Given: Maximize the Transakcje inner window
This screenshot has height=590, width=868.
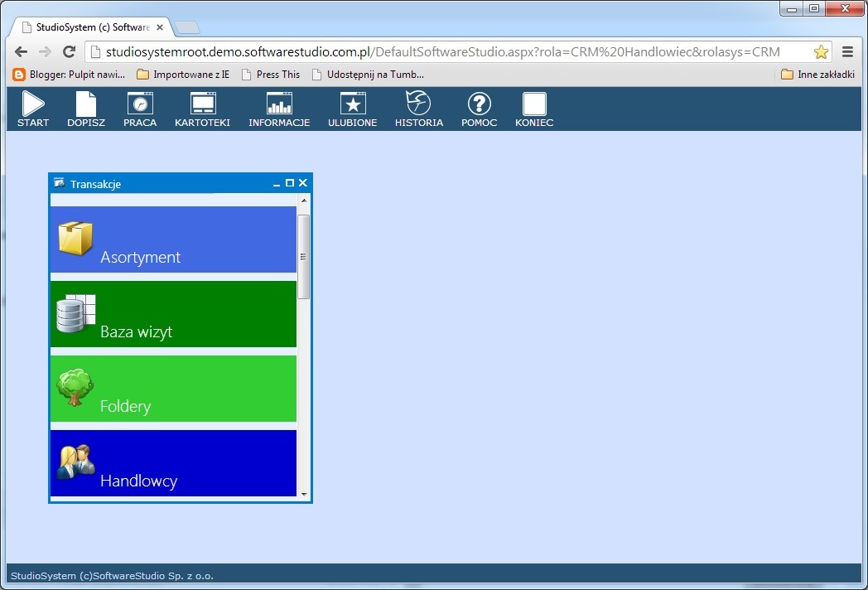Looking at the screenshot, I should pos(290,183).
